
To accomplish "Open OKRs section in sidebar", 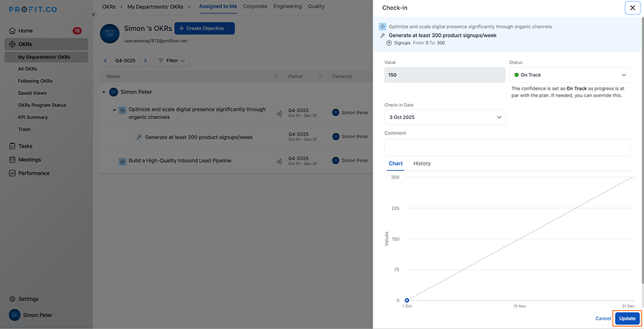I will click(x=46, y=44).
